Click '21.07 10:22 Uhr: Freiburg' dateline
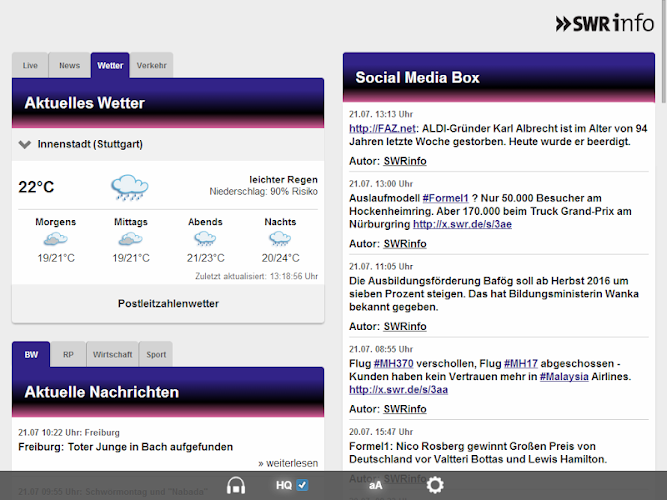 tap(69, 433)
